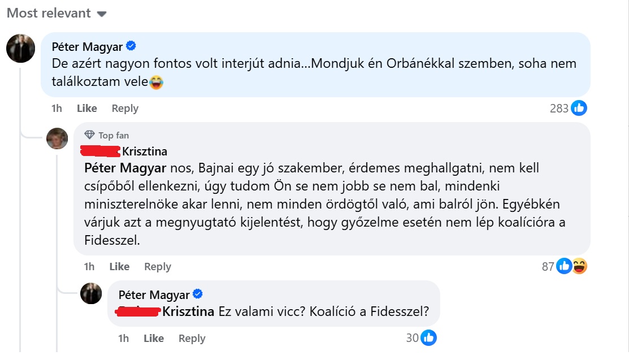Click verified badge in the nested reply

[x=198, y=294]
